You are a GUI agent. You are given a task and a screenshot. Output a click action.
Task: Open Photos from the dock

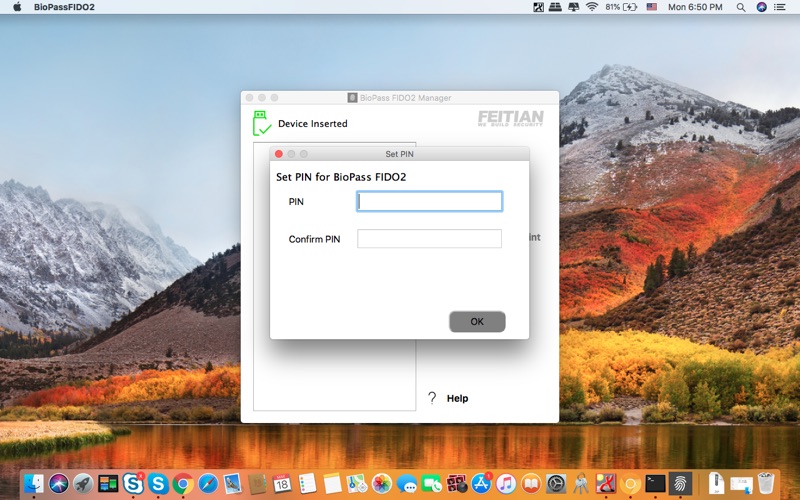(382, 483)
